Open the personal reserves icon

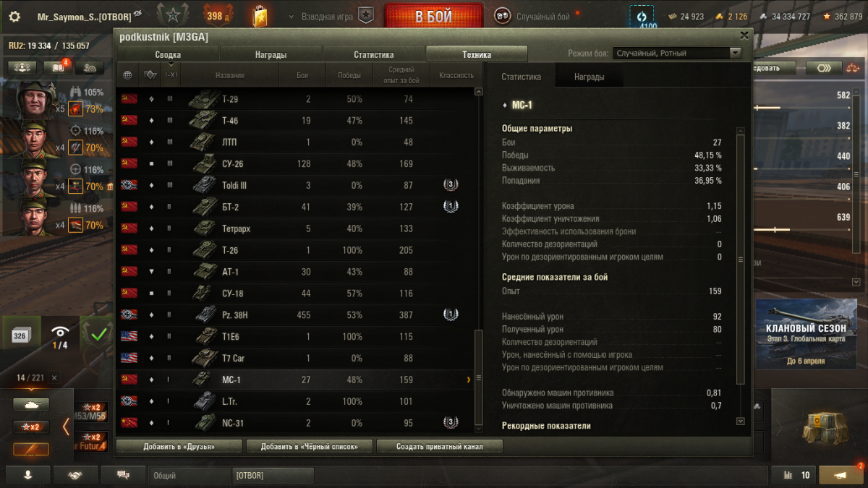642,17
